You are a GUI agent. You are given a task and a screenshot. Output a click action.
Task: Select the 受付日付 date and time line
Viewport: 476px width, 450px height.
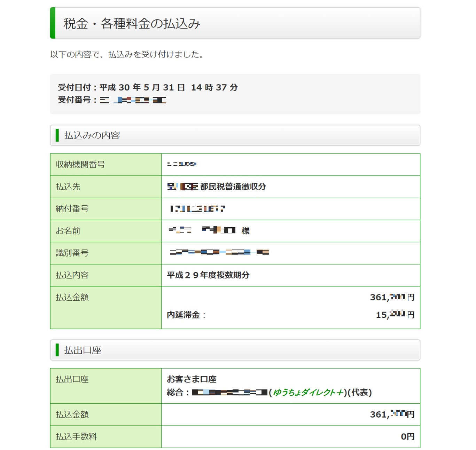[148, 87]
